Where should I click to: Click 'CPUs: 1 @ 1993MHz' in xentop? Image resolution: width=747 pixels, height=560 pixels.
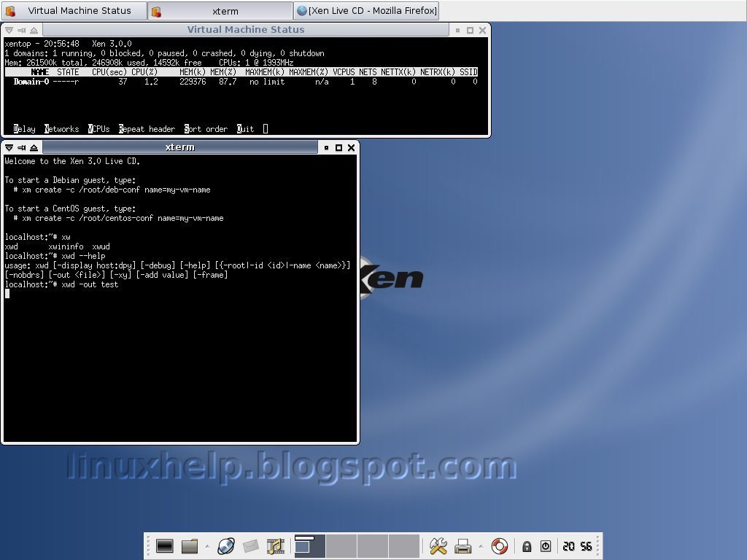pos(256,63)
